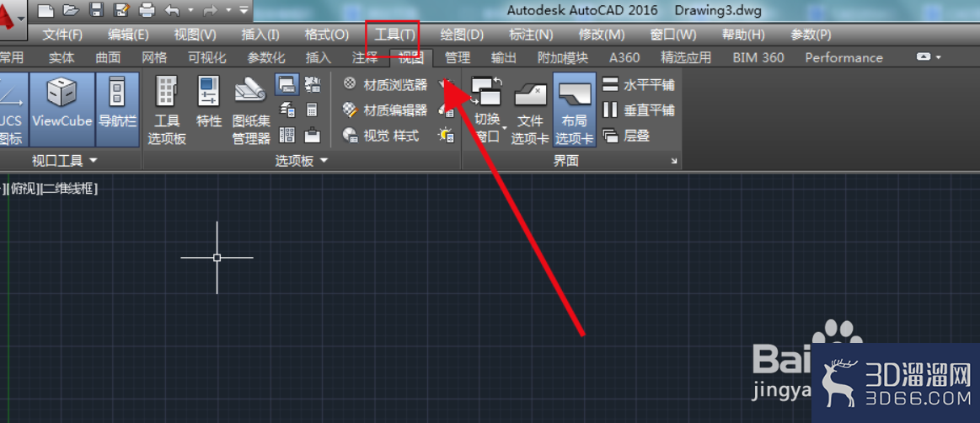Toggle the 导航栏 navigation bar button

pyautogui.click(x=117, y=110)
